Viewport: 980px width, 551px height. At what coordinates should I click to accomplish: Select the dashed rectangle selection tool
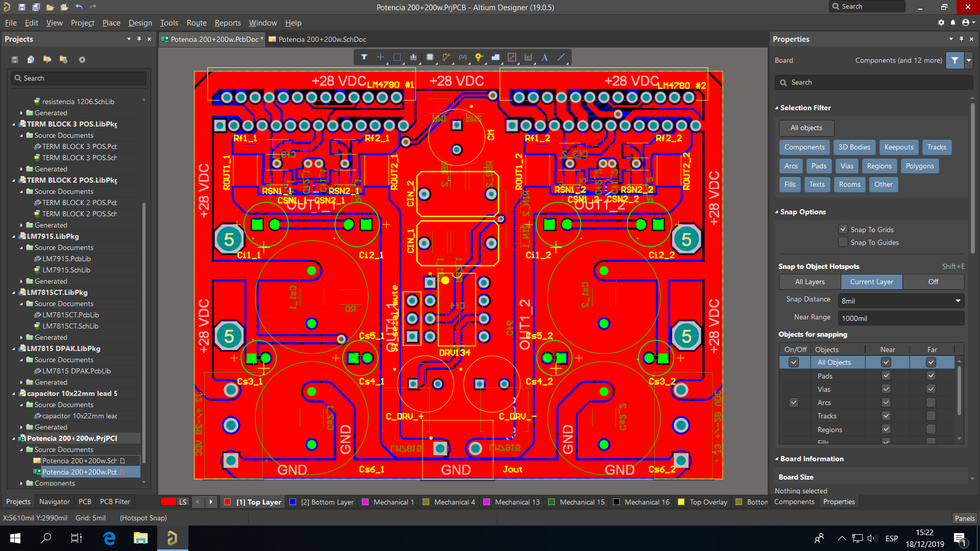tap(397, 57)
